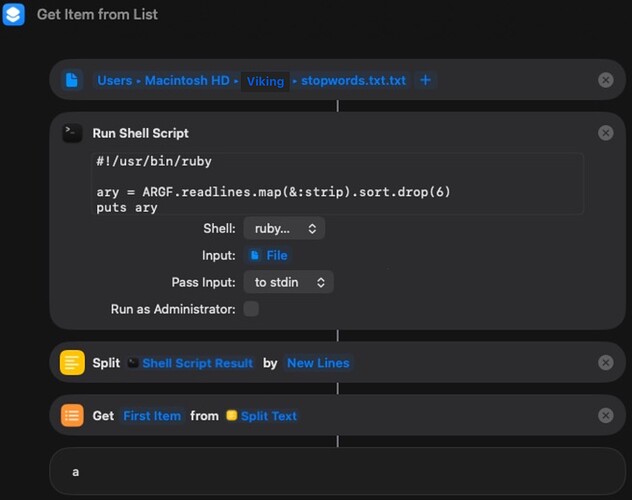The height and width of the screenshot is (500, 632).
Task: Remove the Split text action
Action: point(605,363)
